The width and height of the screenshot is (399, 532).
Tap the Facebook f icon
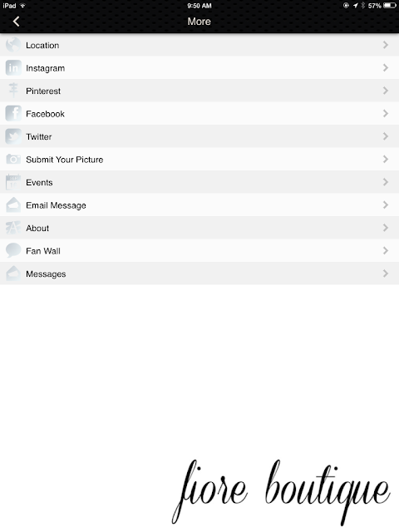tap(13, 113)
